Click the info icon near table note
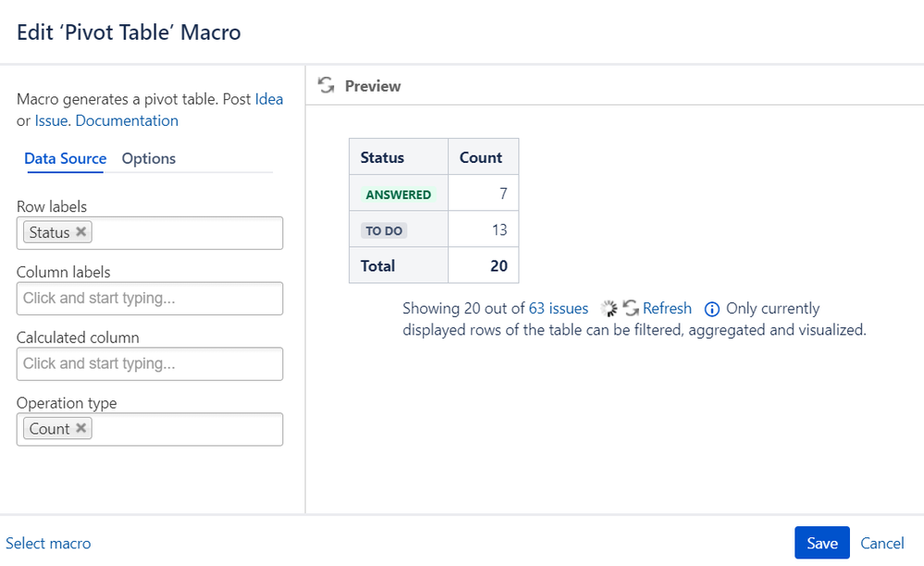The image size is (924, 566). click(x=712, y=309)
